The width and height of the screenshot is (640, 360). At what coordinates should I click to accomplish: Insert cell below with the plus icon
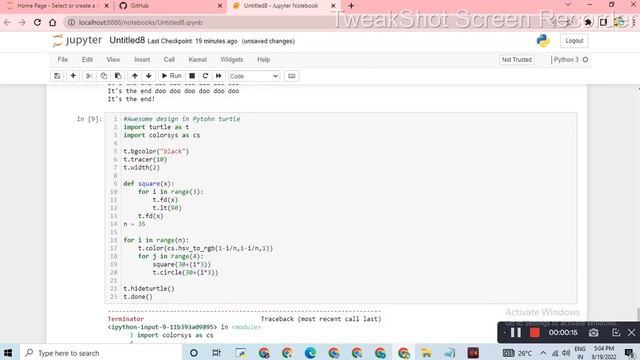(x=73, y=76)
